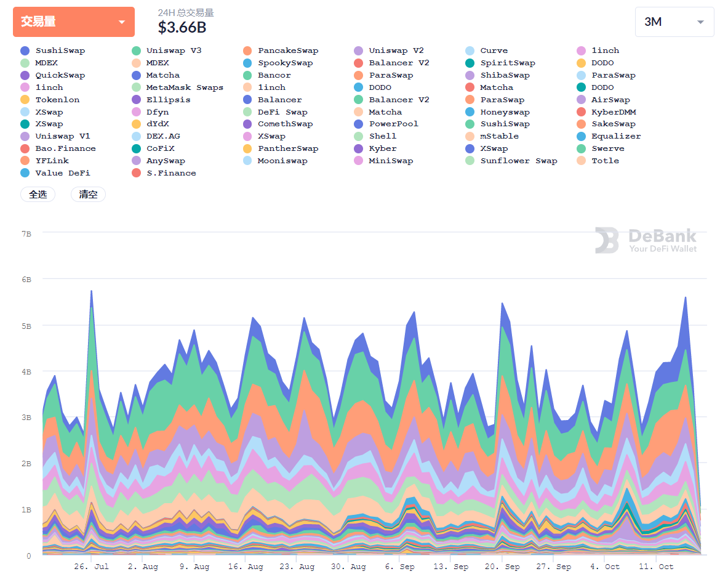Click the MetaMask Swaps legend dot

136,87
